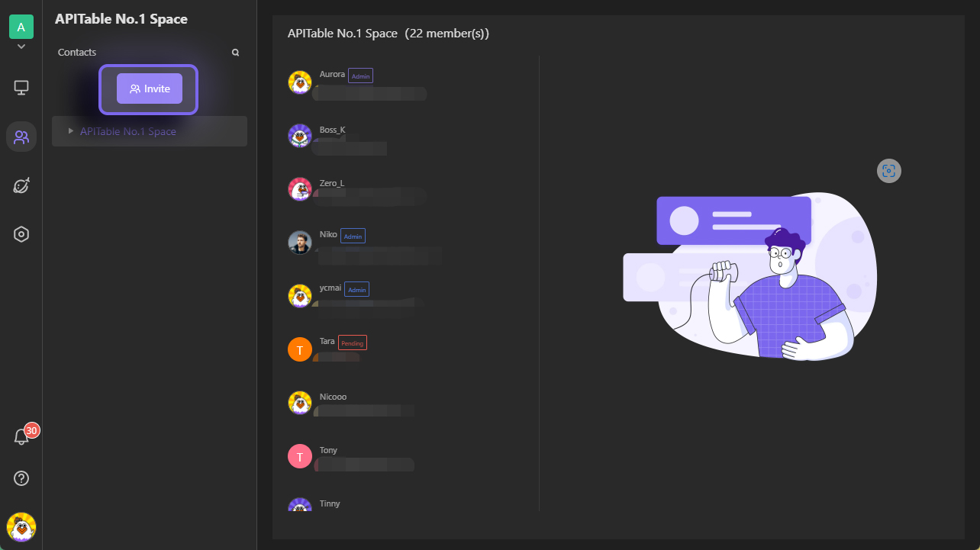
Task: Click member name Tony
Action: pos(328,450)
